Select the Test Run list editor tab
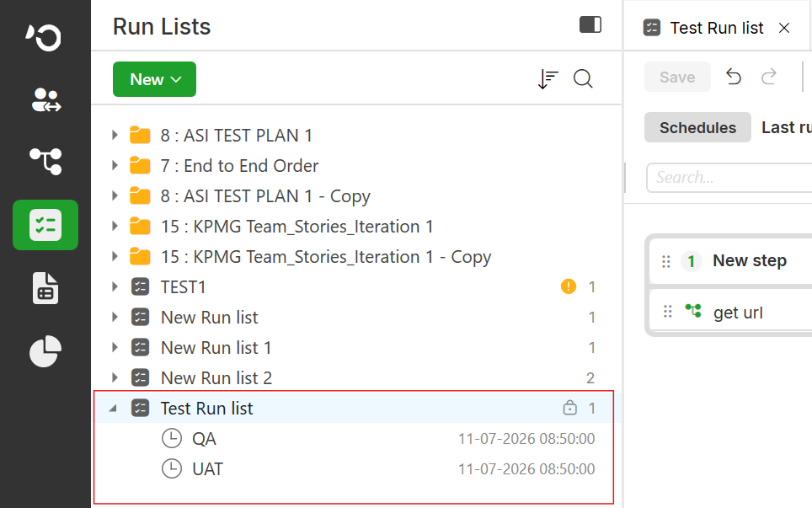The width and height of the screenshot is (812, 508). pyautogui.click(x=716, y=28)
